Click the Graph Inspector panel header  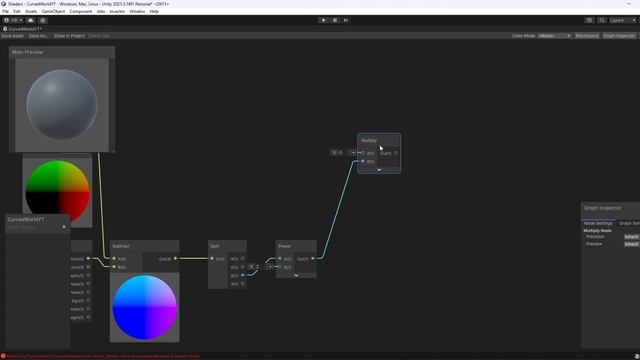(x=602, y=208)
